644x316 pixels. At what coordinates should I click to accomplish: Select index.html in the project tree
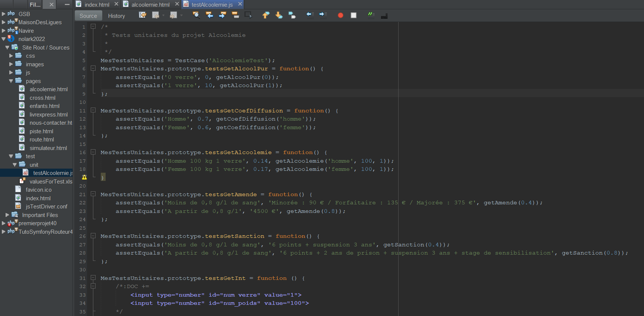tap(38, 198)
